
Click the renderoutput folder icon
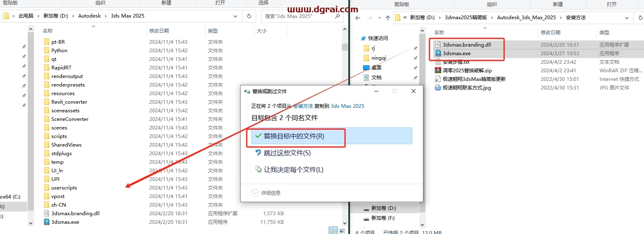coord(46,76)
